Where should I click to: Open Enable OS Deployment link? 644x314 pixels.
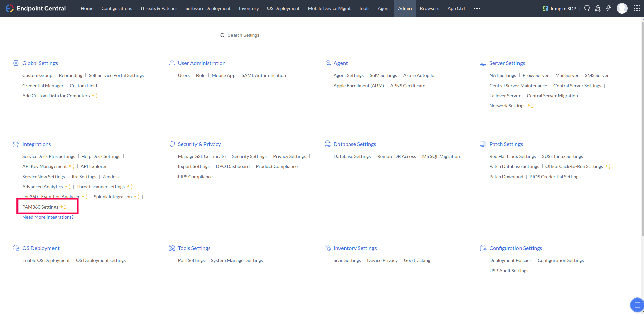point(46,260)
